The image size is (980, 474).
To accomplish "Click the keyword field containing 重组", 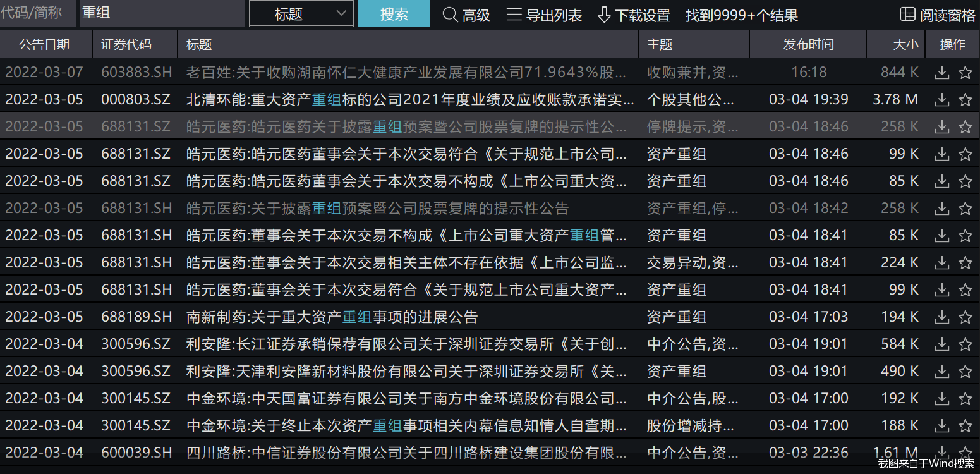I will (162, 13).
